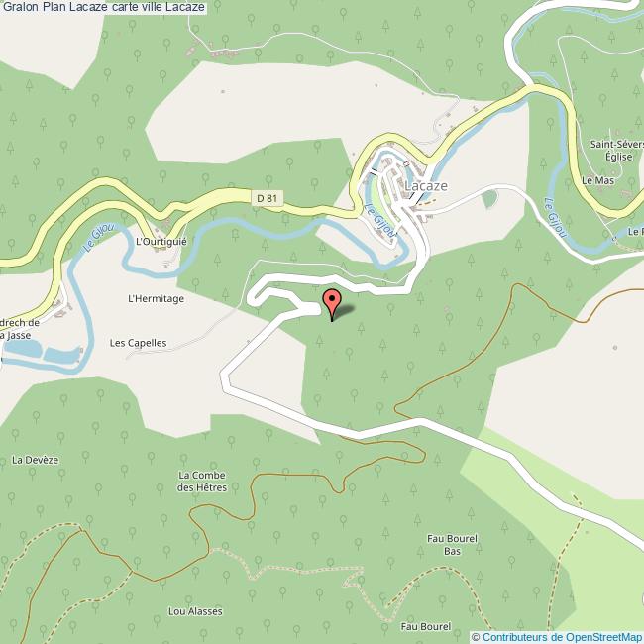The width and height of the screenshot is (644, 644).
Task: Click Le Gijou river label below Le Mas
Action: point(555,217)
